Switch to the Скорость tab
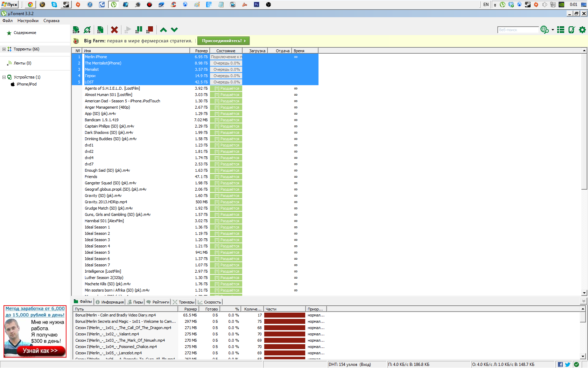 (x=209, y=302)
